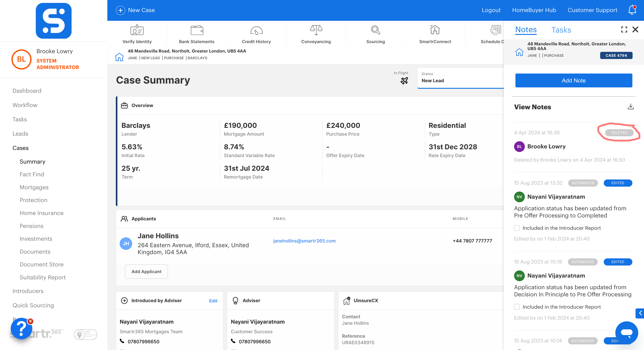
Task: Click Edit on Introduced by Adviser card
Action: [213, 301]
